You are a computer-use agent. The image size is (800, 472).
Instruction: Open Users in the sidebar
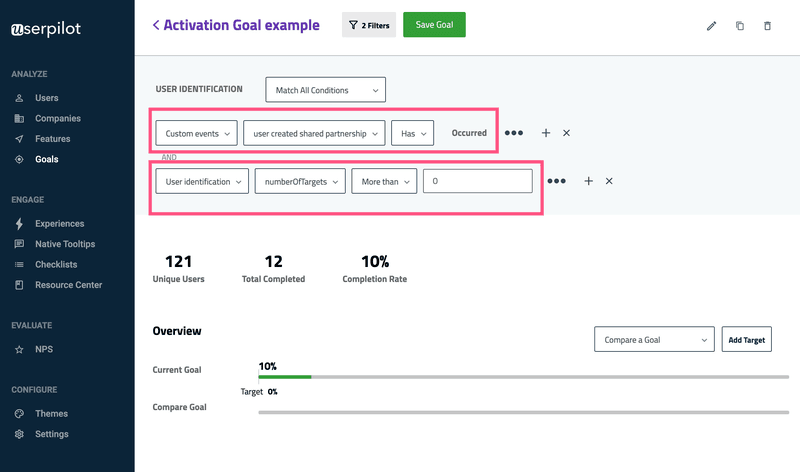[x=46, y=98]
